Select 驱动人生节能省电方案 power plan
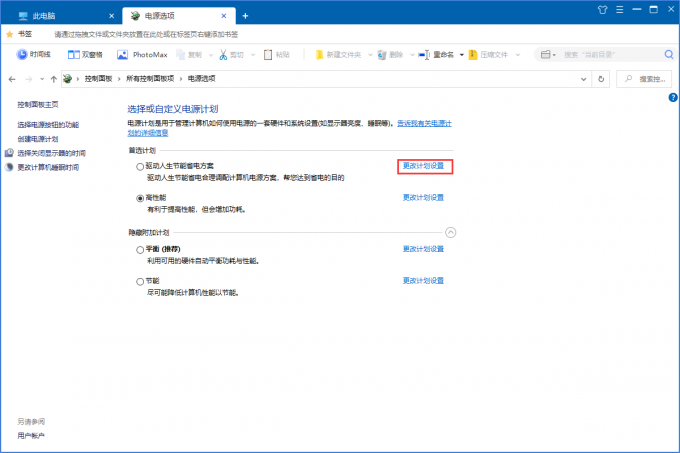 (140, 166)
